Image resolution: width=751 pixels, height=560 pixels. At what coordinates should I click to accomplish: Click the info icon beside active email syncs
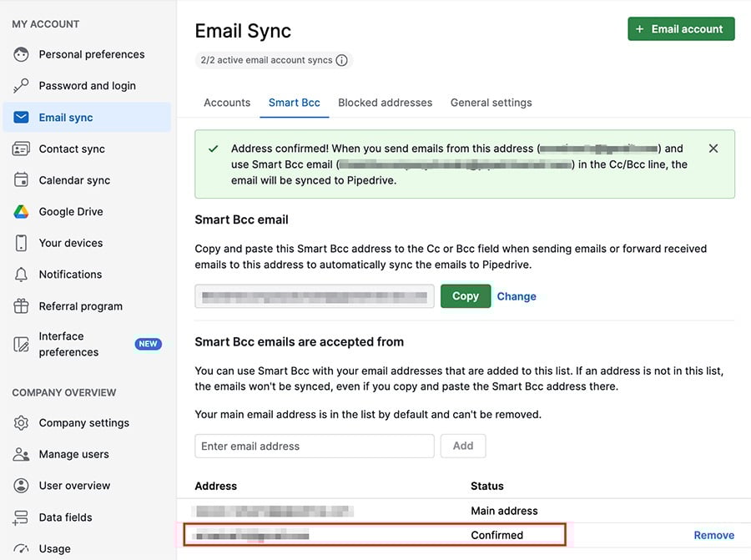point(341,60)
